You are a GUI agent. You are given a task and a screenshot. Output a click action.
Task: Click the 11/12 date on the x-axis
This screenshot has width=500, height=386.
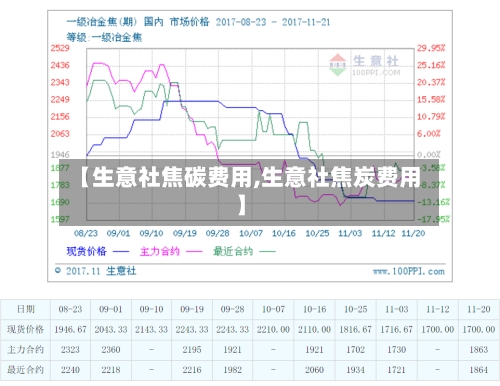click(x=383, y=233)
